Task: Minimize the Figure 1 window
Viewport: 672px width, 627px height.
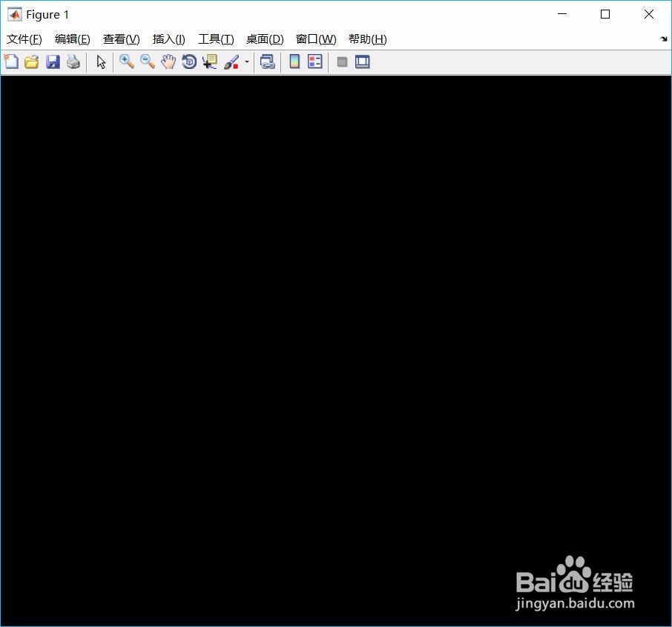Action: click(562, 14)
